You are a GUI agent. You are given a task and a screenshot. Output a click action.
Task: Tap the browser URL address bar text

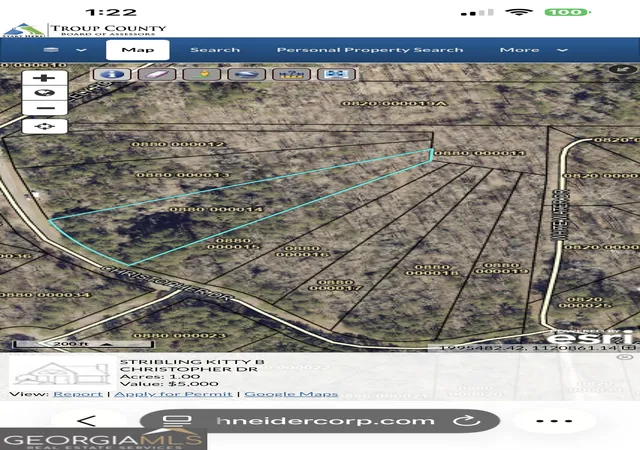tap(325, 421)
